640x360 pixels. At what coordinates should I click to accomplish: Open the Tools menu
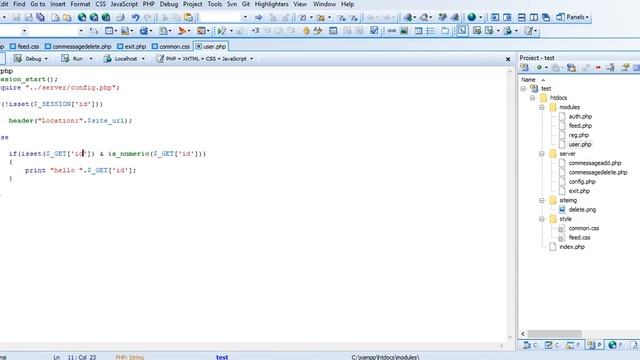coord(215,4)
